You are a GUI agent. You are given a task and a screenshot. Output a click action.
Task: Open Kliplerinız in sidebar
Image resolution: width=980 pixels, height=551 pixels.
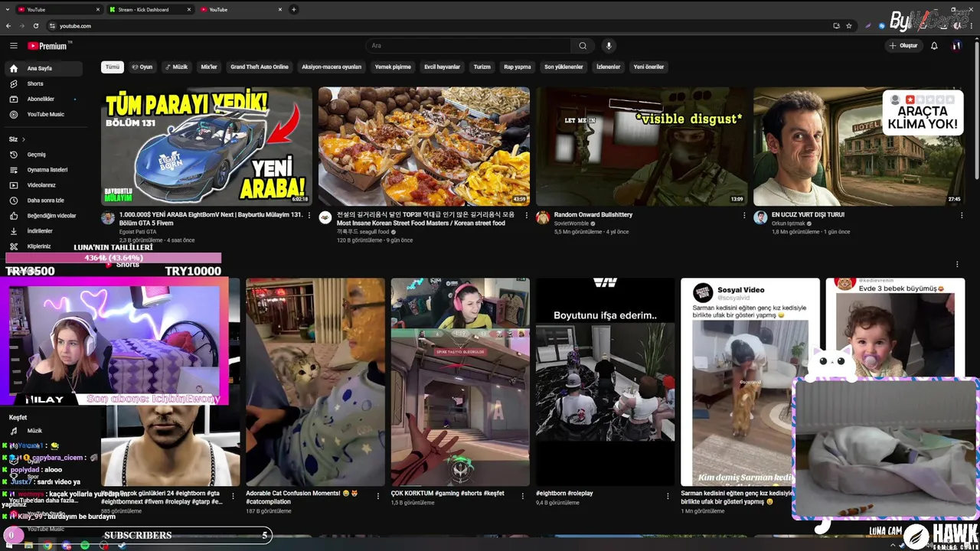44,246
